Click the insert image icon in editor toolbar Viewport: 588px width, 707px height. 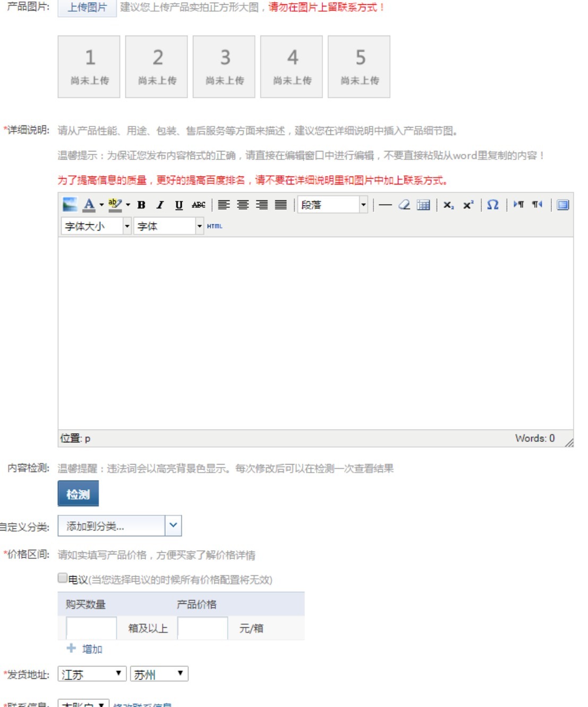70,205
